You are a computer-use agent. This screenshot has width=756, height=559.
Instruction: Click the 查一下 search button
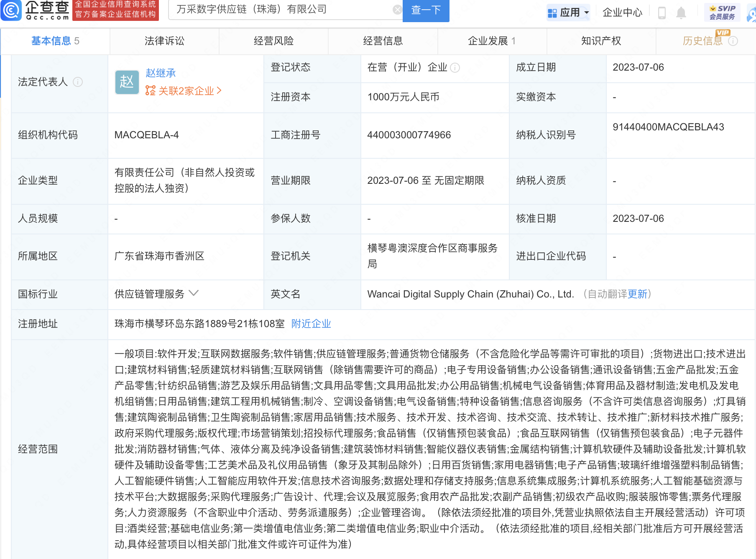coord(426,10)
